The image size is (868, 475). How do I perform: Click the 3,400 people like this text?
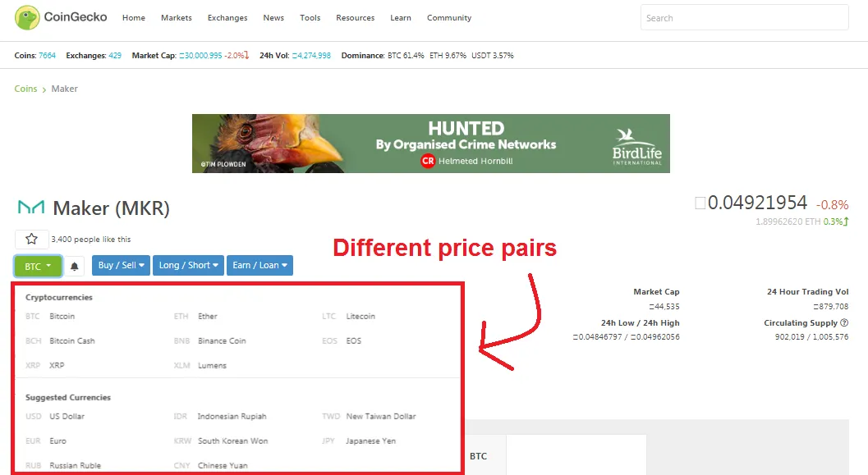[91, 239]
